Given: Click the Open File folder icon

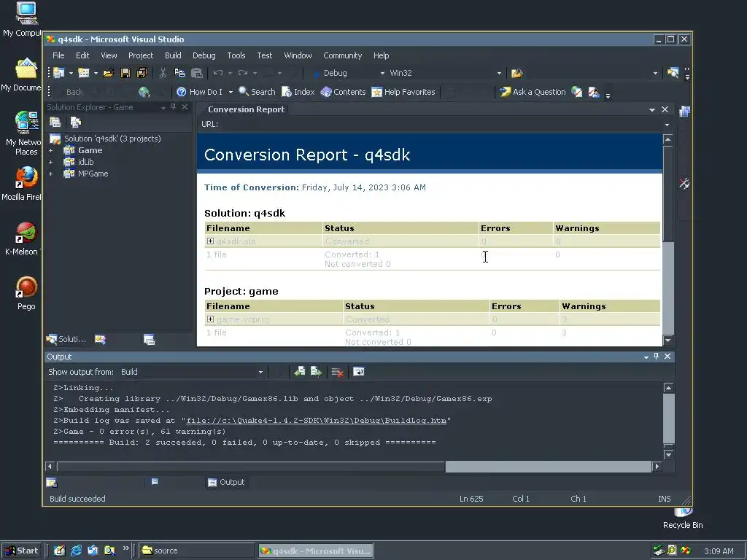Looking at the screenshot, I should click(108, 73).
